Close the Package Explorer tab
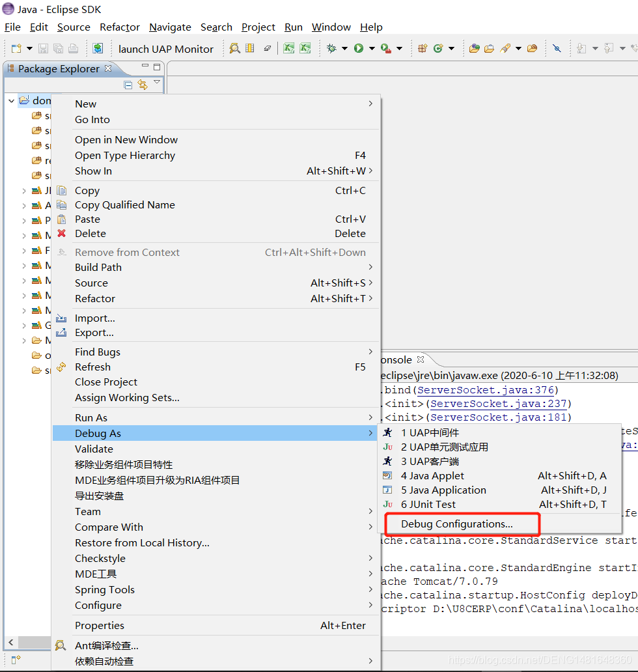The image size is (638, 672). click(108, 68)
